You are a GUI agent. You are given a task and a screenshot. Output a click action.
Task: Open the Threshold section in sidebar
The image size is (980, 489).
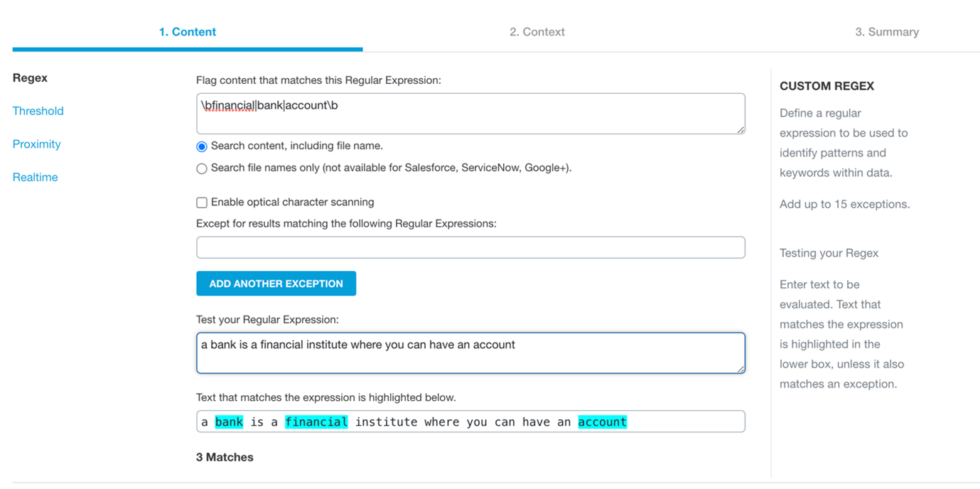(38, 111)
